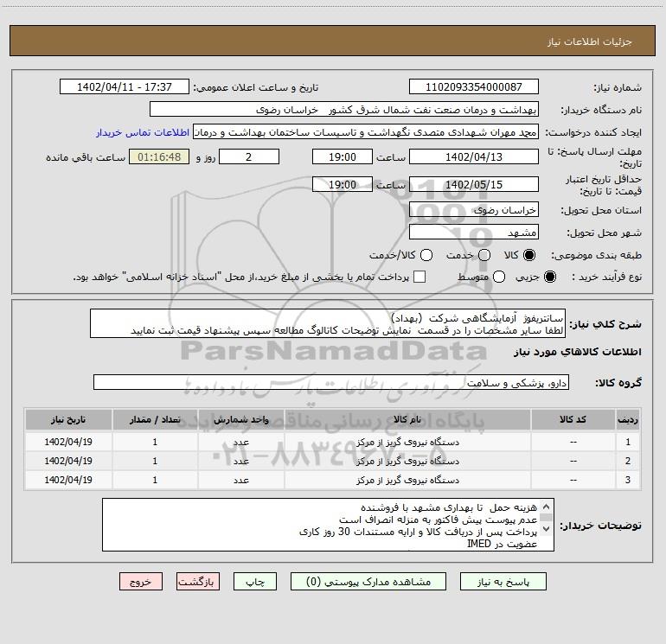The width and height of the screenshot is (666, 644).
Task: Click the deadline hour field beside 1402/04/13
Action: click(x=343, y=156)
